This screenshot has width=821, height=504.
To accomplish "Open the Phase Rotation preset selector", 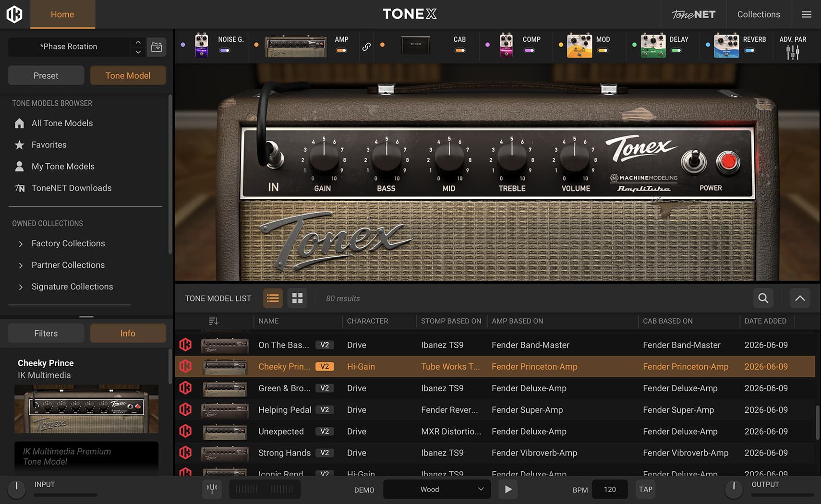I will point(69,47).
